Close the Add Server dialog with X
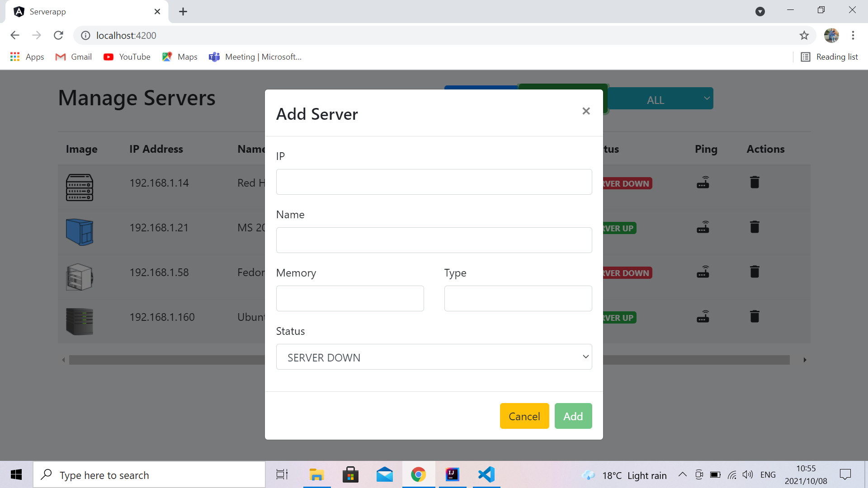 tap(586, 111)
